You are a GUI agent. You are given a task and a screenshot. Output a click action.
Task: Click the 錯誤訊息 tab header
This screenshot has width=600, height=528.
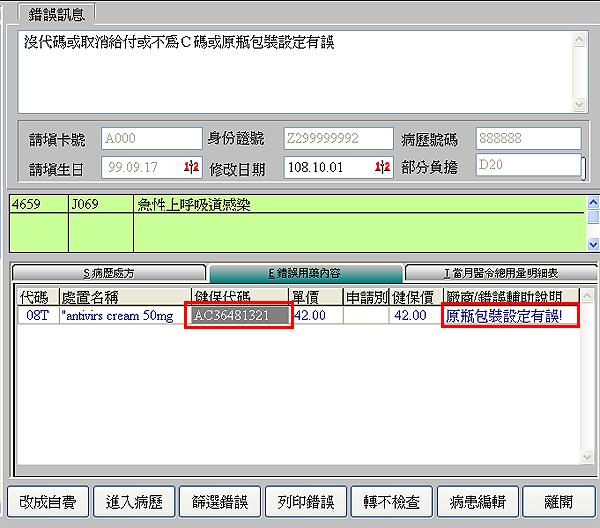56,14
